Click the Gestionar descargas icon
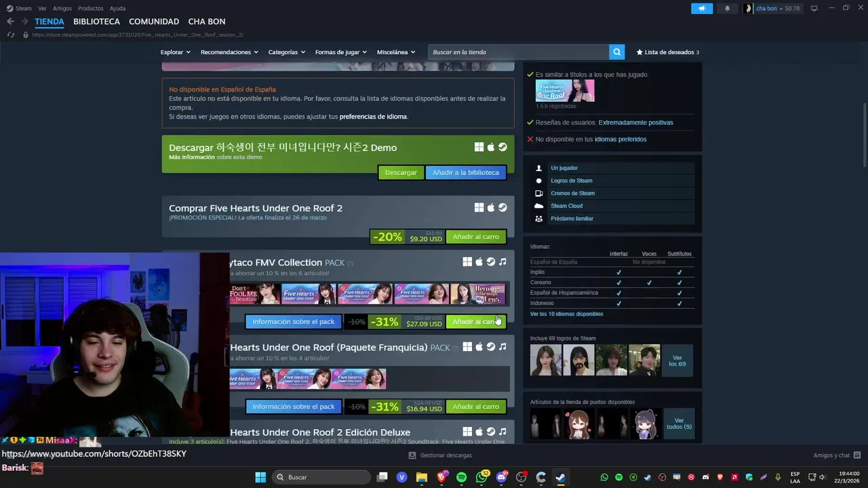Image resolution: width=868 pixels, height=488 pixels. (x=412, y=455)
